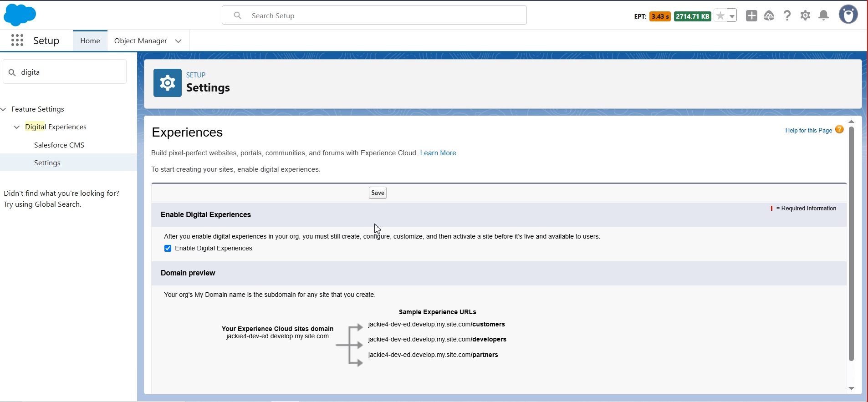Open the notifications bell
868x402 pixels.
(823, 16)
